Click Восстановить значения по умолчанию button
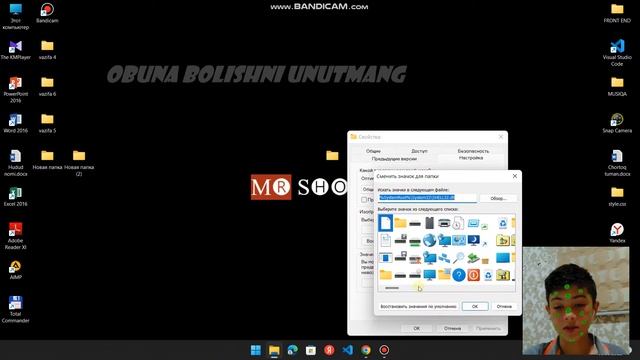 click(418, 306)
